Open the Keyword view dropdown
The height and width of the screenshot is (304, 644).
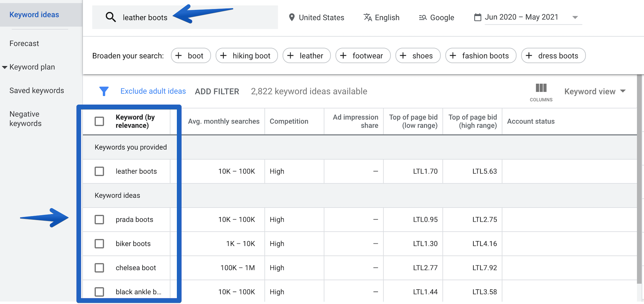point(595,91)
